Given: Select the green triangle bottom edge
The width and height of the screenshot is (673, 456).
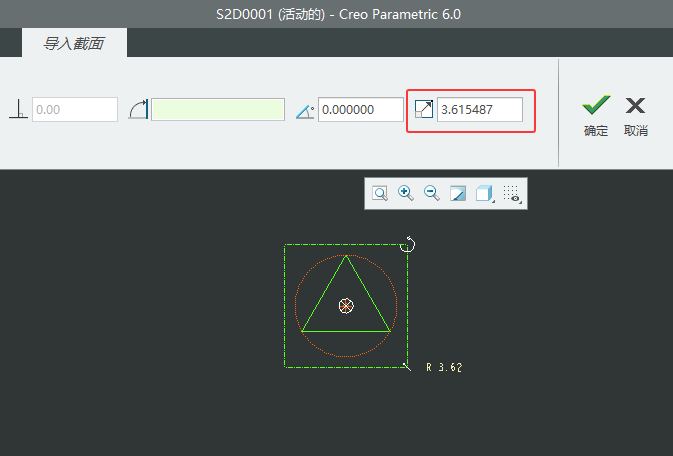Looking at the screenshot, I should tap(346, 331).
